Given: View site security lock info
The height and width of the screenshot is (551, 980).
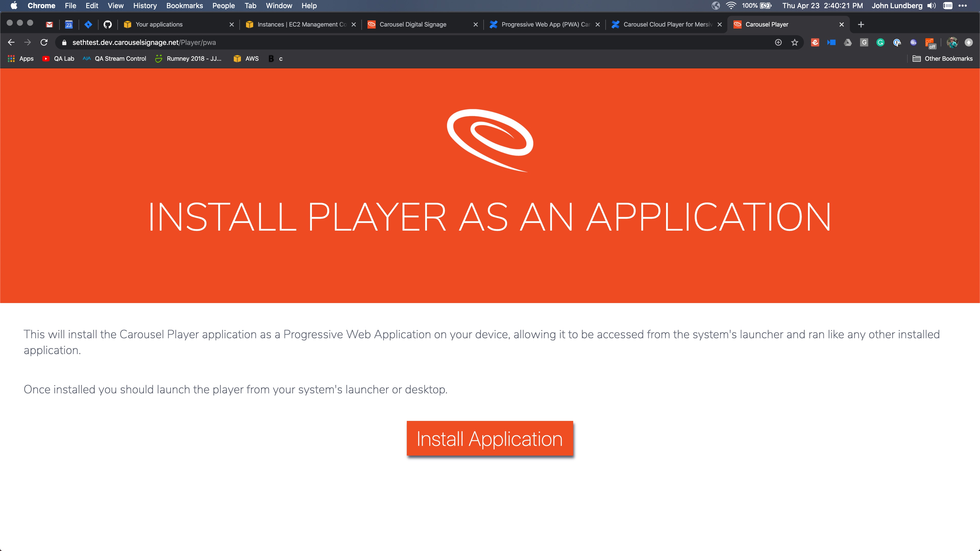Looking at the screenshot, I should click(x=64, y=43).
